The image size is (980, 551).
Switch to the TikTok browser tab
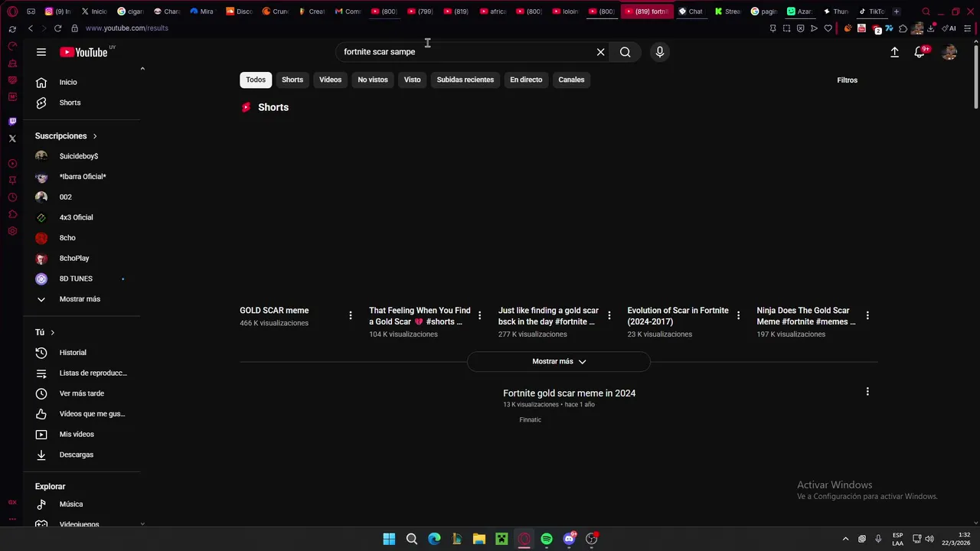872,11
